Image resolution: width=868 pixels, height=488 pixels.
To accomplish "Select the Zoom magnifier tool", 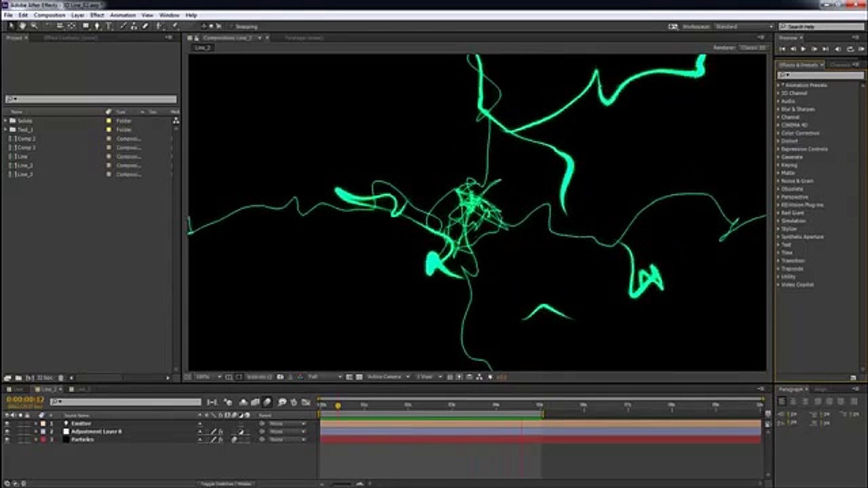I will pos(34,26).
